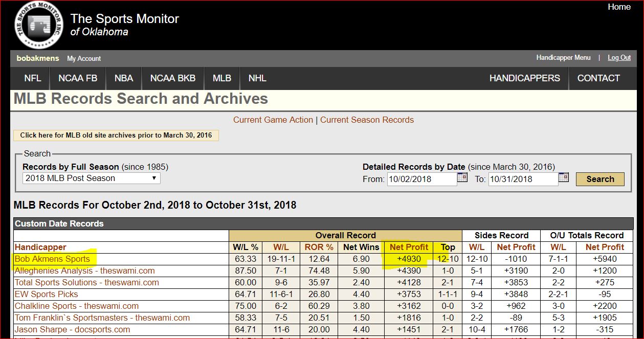The width and height of the screenshot is (644, 339).
Task: Select the +5940 totals profit cell
Action: pos(605,259)
